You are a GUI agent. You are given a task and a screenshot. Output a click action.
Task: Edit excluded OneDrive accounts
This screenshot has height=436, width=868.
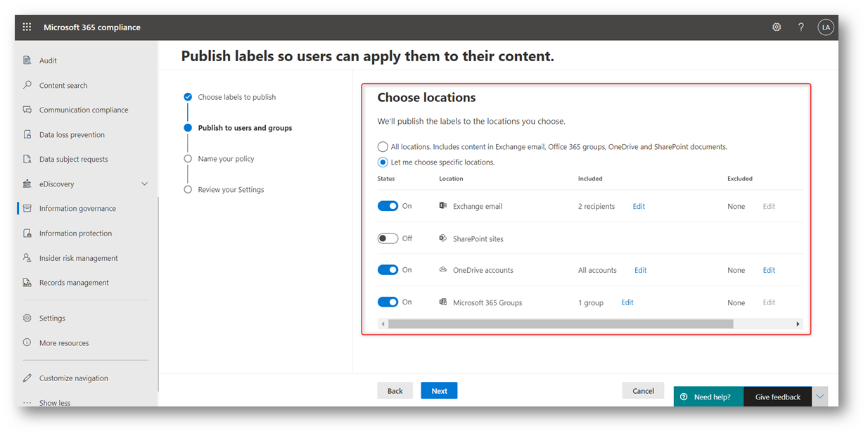click(769, 270)
